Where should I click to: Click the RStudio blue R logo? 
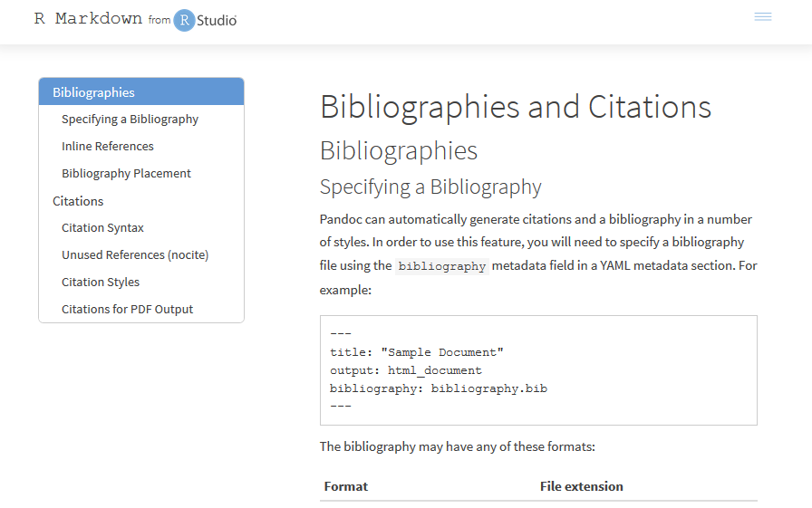pyautogui.click(x=184, y=20)
